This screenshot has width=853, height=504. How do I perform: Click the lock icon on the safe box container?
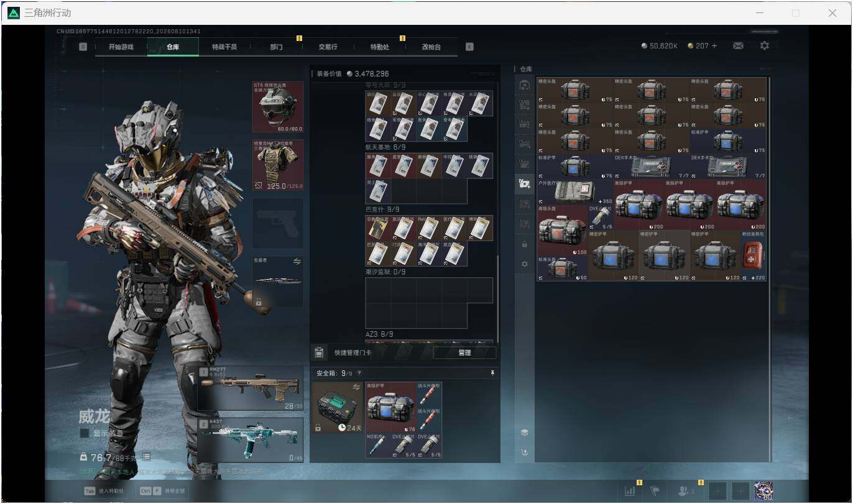(318, 428)
